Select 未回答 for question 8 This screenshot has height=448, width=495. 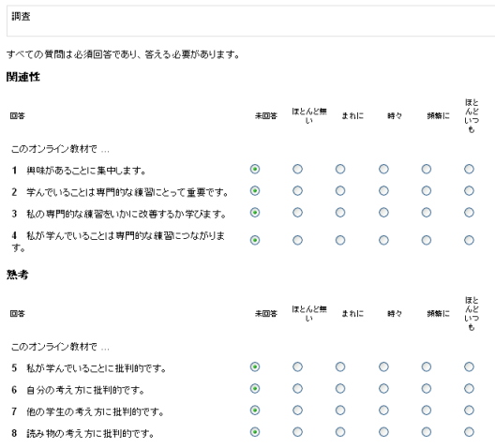(x=255, y=432)
